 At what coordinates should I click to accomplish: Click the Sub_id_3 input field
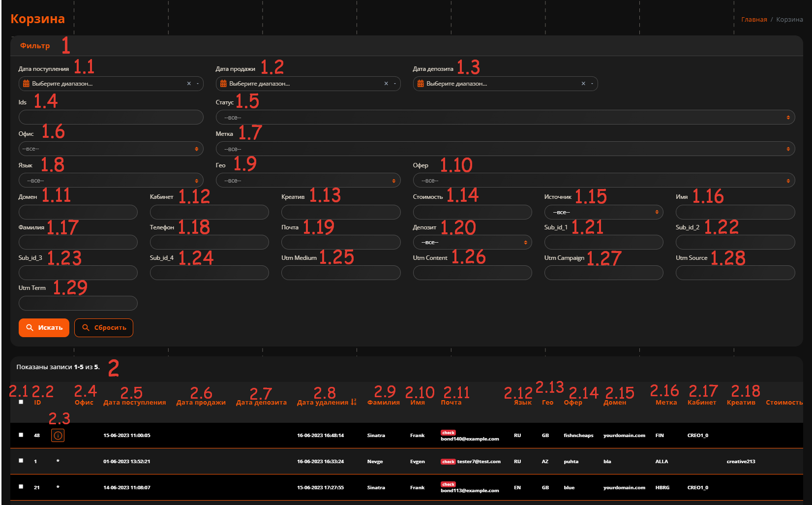(78, 273)
